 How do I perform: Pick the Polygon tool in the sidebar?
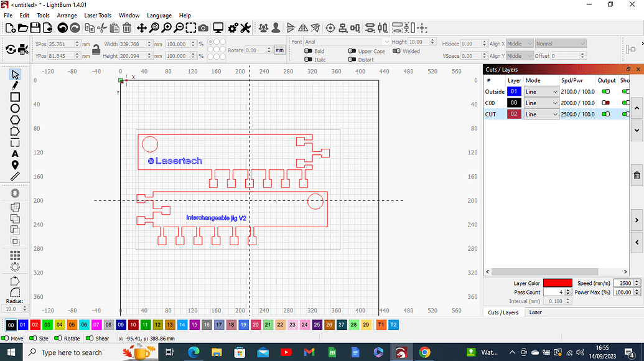[16, 120]
